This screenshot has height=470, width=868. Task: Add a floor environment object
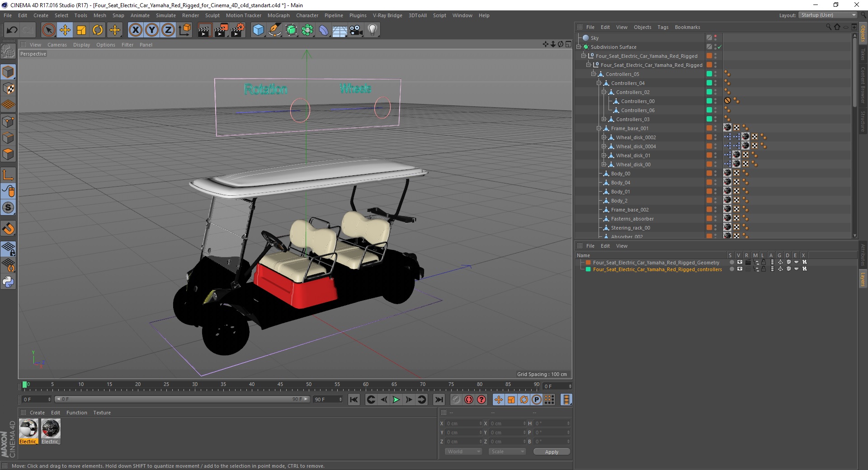(340, 30)
